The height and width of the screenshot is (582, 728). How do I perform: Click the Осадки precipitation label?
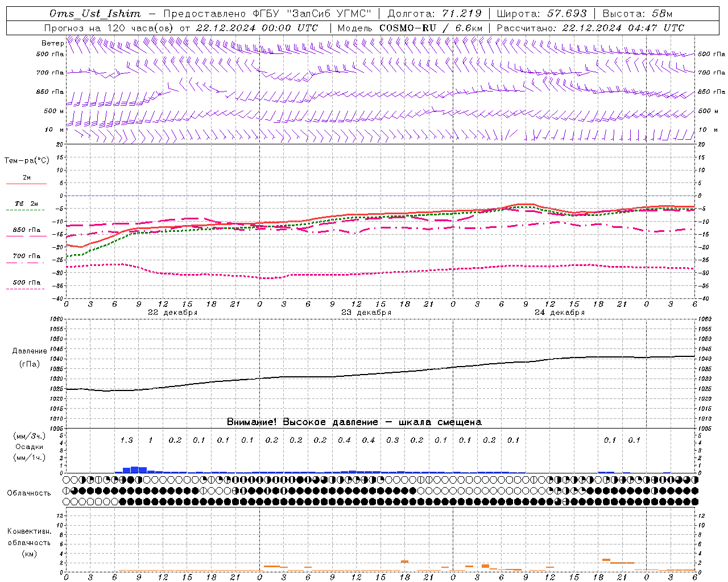point(30,447)
